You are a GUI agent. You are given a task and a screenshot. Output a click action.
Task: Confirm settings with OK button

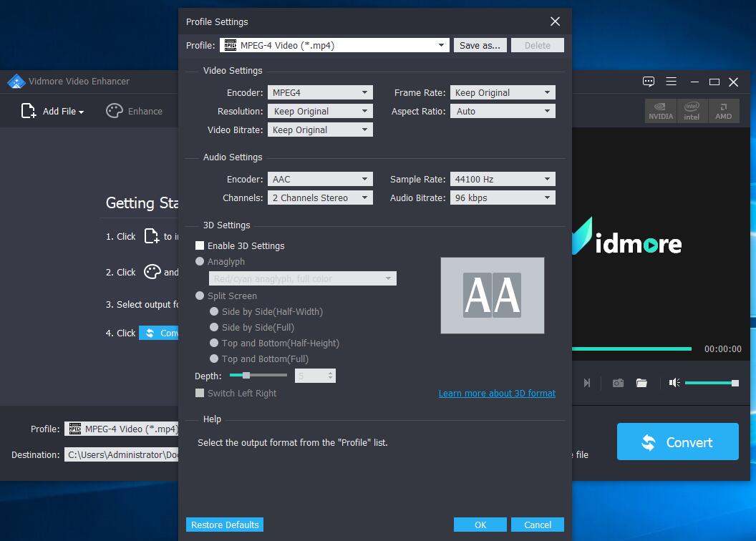point(480,525)
